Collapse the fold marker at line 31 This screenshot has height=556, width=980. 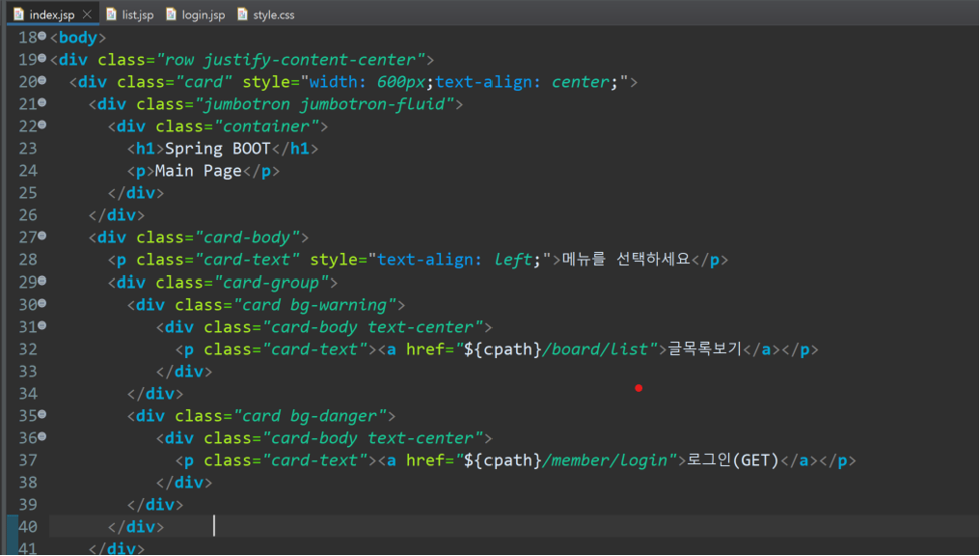point(41,326)
